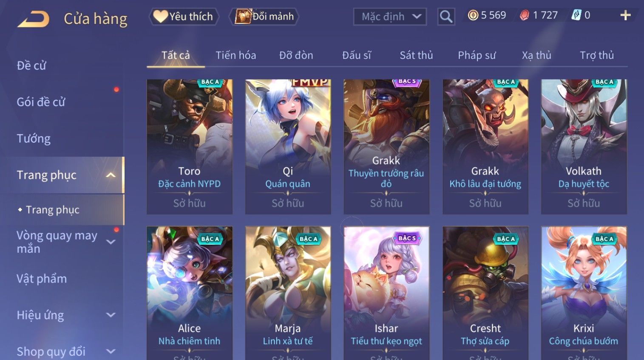
Task: Open the search magnifier icon
Action: (x=446, y=17)
